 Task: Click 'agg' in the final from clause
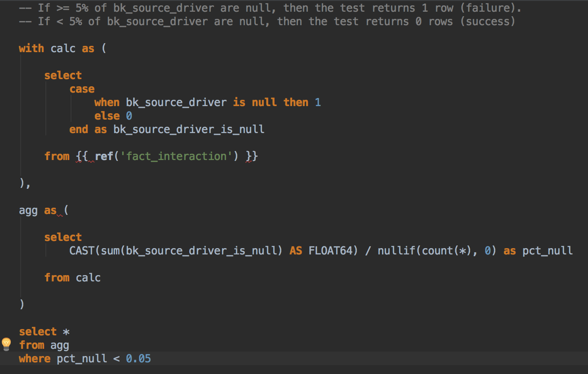tap(60, 345)
